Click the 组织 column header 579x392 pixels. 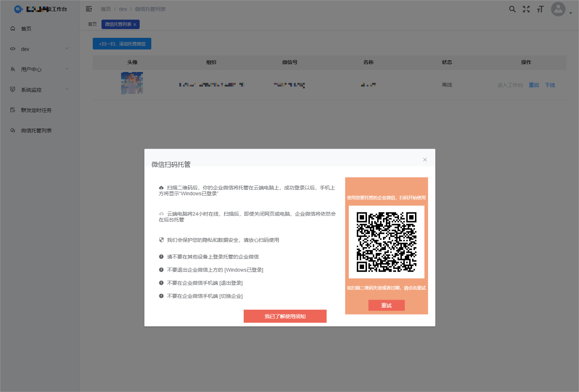tap(211, 62)
